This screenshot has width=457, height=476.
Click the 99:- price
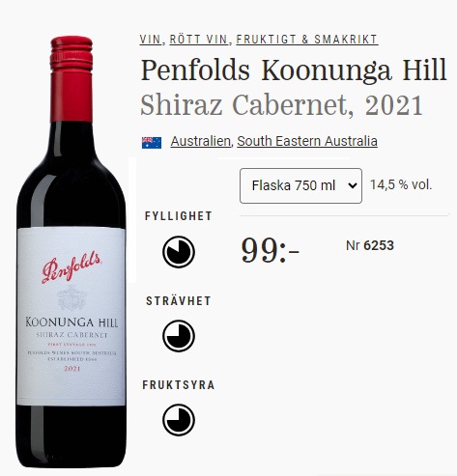tap(271, 251)
